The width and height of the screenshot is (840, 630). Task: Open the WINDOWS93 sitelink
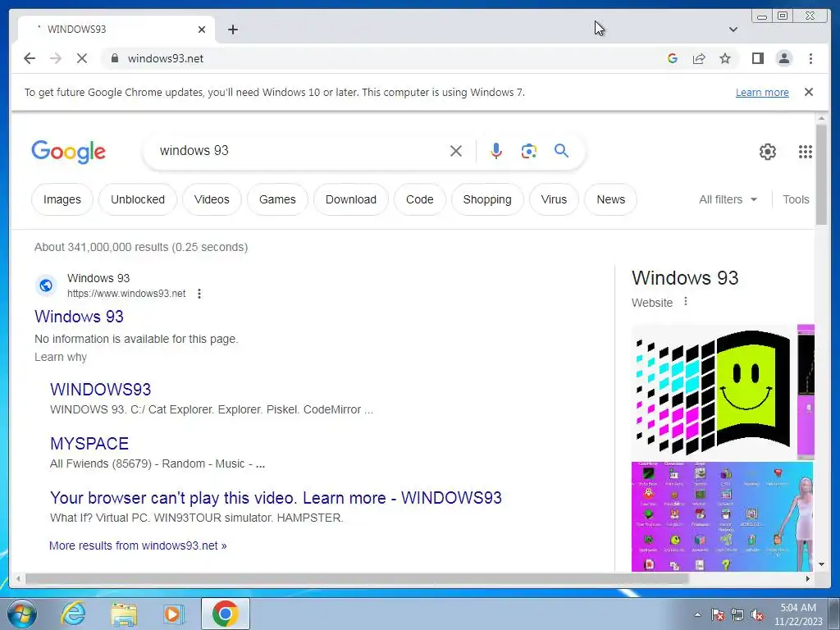[x=101, y=390]
